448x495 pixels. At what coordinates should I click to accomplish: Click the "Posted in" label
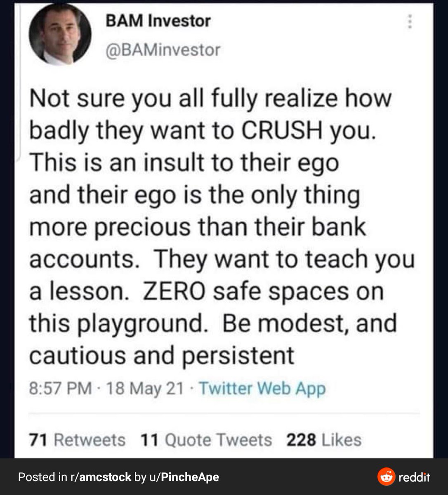coord(42,477)
